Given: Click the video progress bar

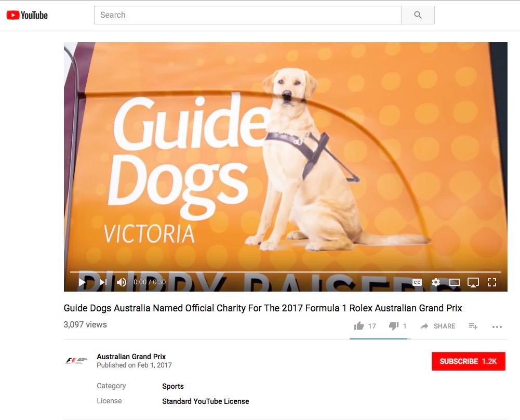Looking at the screenshot, I should [286, 272].
